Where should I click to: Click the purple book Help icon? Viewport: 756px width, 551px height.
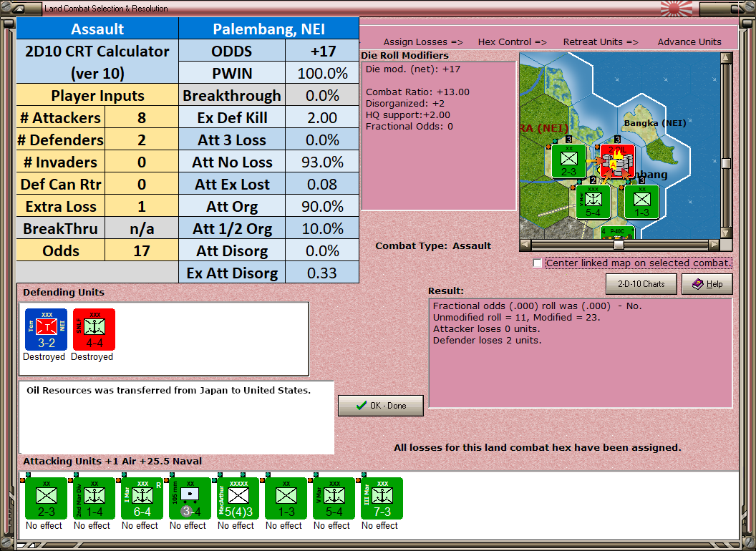point(697,284)
